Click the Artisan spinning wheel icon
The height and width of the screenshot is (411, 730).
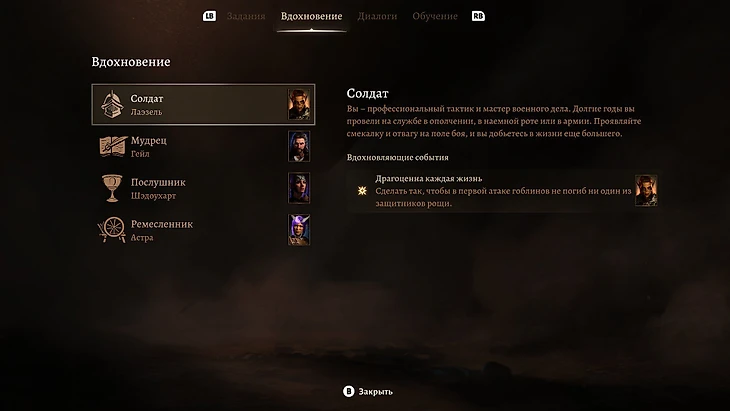112,229
